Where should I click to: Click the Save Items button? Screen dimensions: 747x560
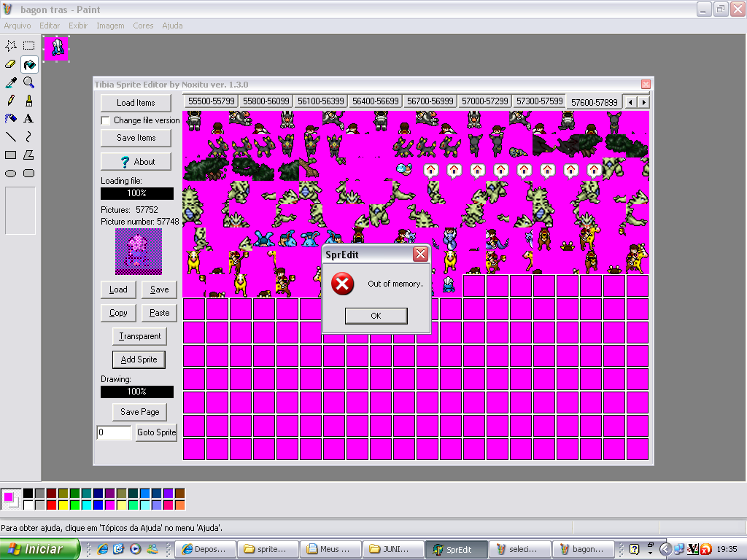coord(136,138)
